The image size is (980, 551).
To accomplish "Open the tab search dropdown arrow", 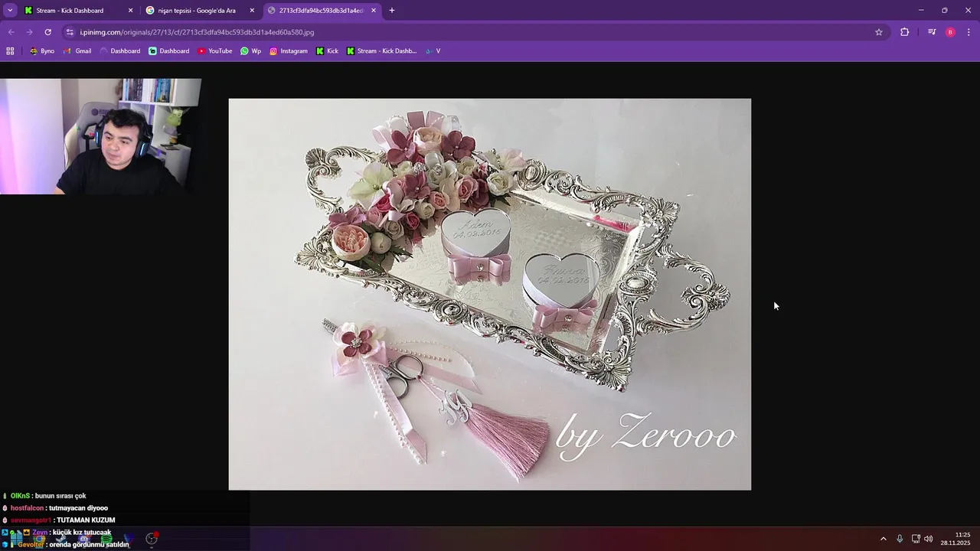I will [x=10, y=11].
